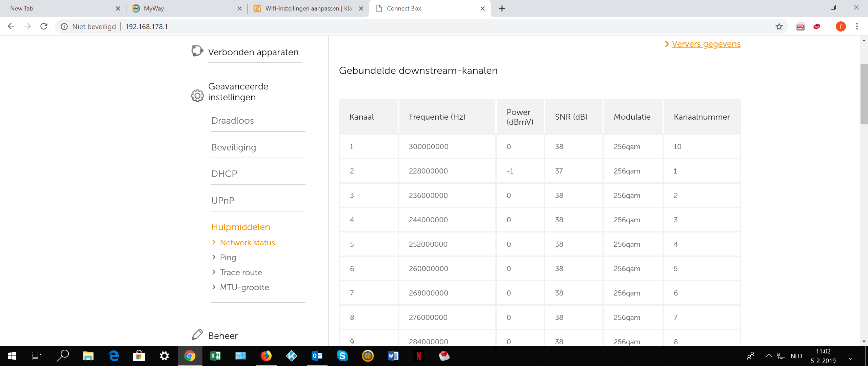Viewport: 868px width, 366px height.
Task: Expand the Draadloos settings section
Action: coord(233,121)
